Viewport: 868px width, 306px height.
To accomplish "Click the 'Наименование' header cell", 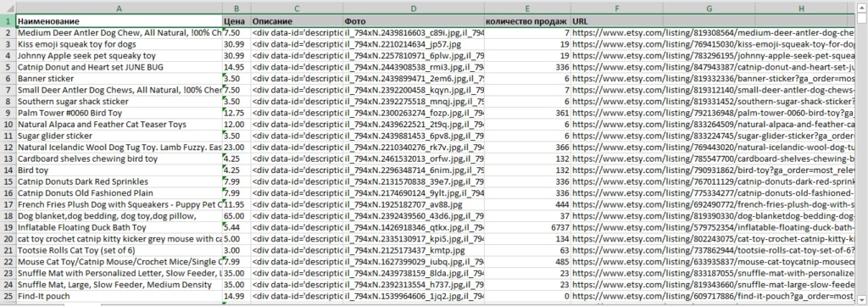I will [119, 21].
